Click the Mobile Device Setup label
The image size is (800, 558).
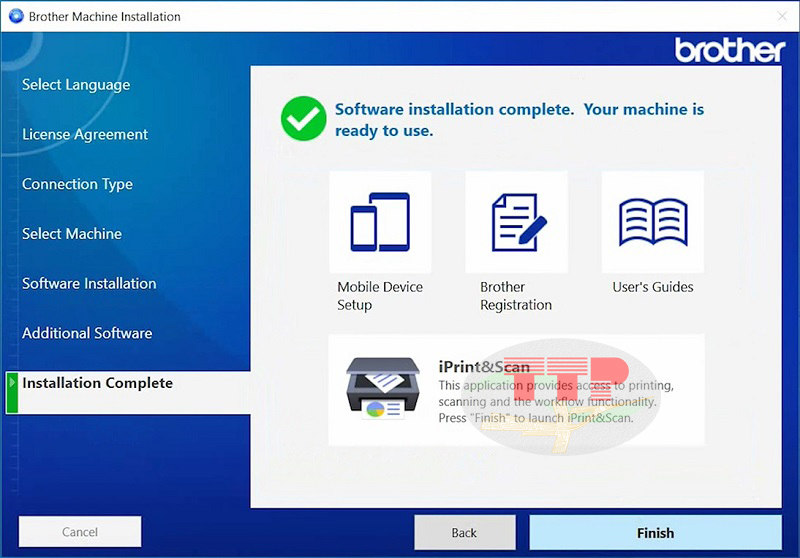(380, 296)
